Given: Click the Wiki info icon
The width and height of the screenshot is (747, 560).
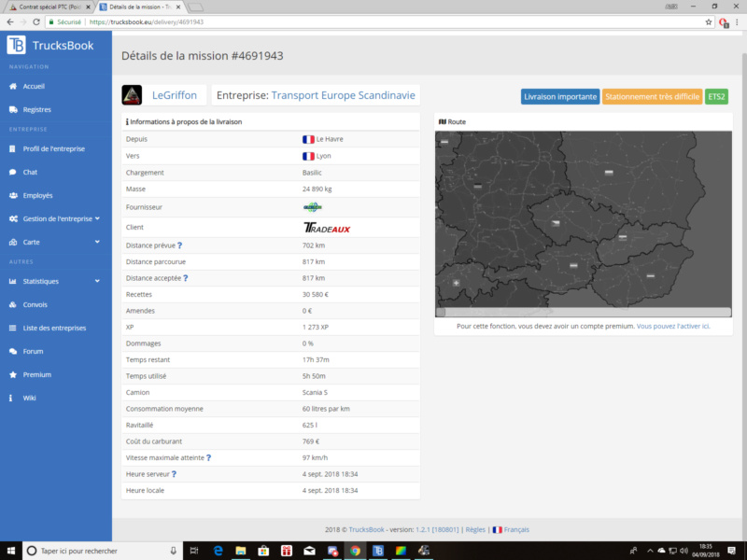Looking at the screenshot, I should (10, 398).
